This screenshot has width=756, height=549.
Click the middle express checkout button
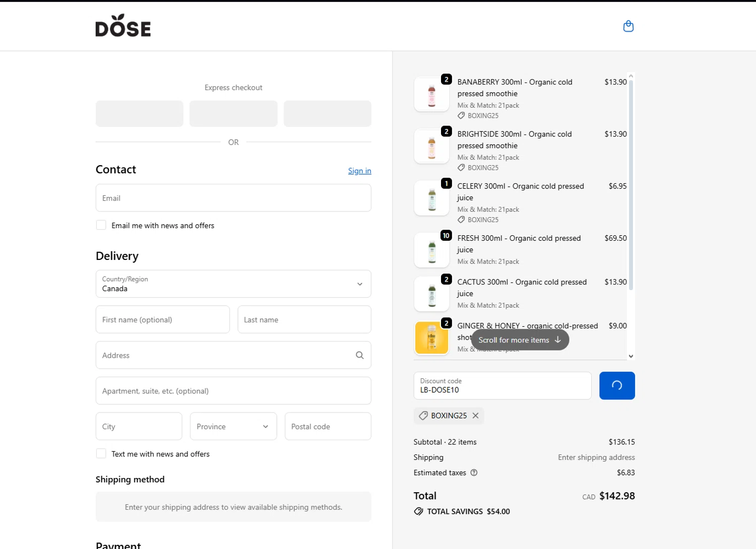tap(233, 113)
